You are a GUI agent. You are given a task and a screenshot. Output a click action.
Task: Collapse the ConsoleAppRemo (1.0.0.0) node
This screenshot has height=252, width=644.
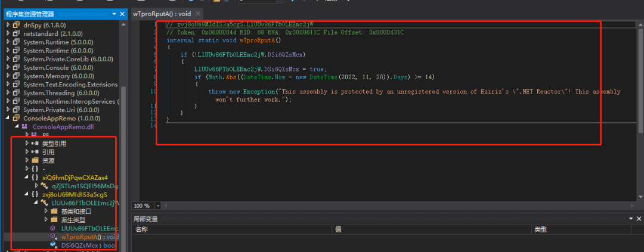click(8, 118)
